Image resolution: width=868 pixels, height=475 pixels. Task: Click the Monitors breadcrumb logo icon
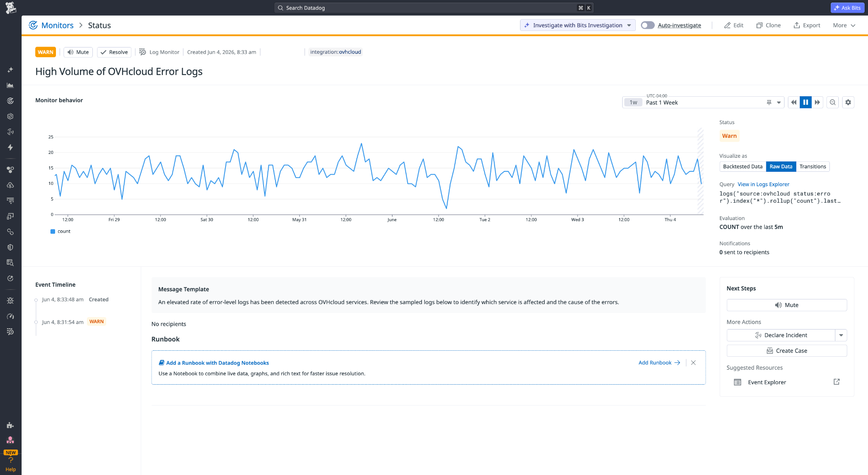pyautogui.click(x=33, y=25)
